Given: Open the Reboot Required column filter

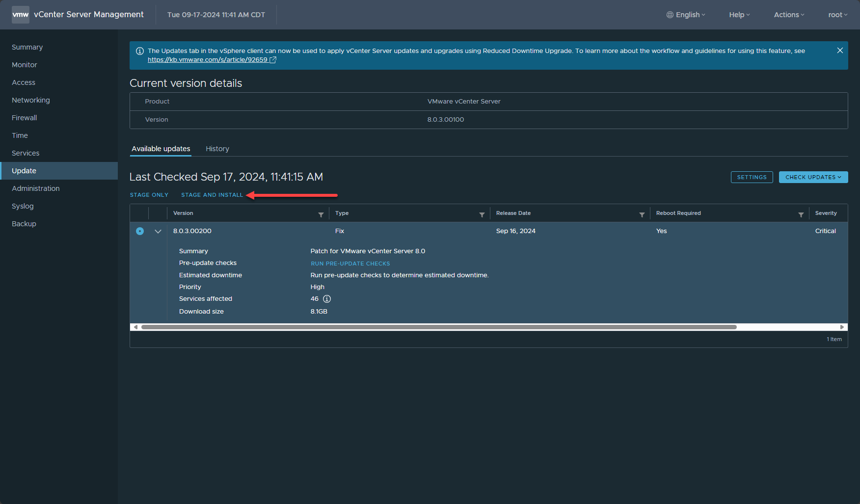Looking at the screenshot, I should pyautogui.click(x=801, y=214).
